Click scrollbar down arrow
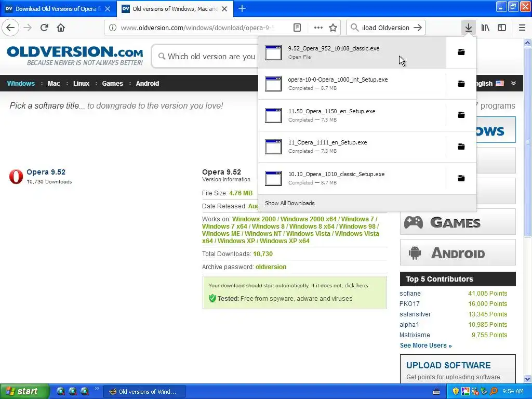The height and width of the screenshot is (399, 532). point(527,379)
